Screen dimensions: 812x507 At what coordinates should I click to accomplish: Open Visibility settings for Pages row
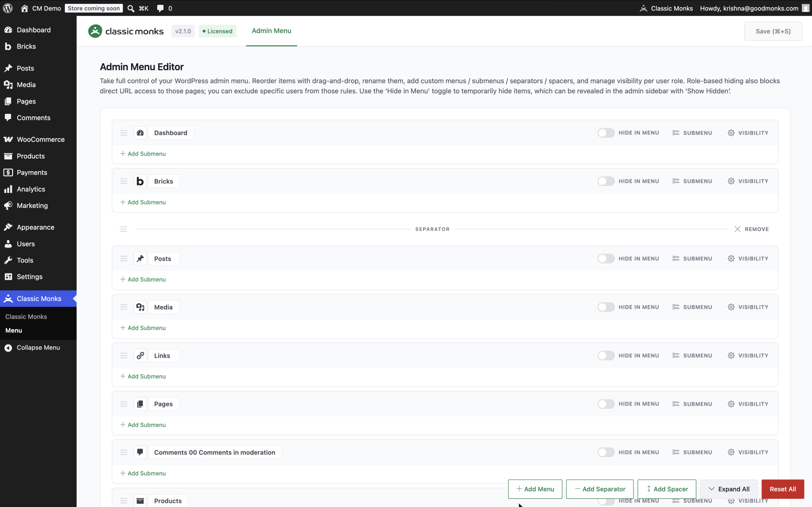point(748,404)
